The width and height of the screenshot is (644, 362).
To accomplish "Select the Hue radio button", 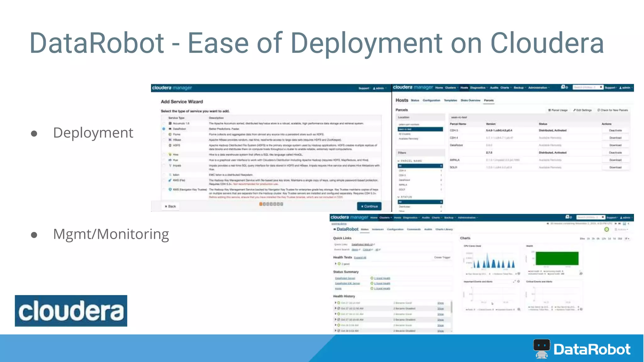I will 164,160.
